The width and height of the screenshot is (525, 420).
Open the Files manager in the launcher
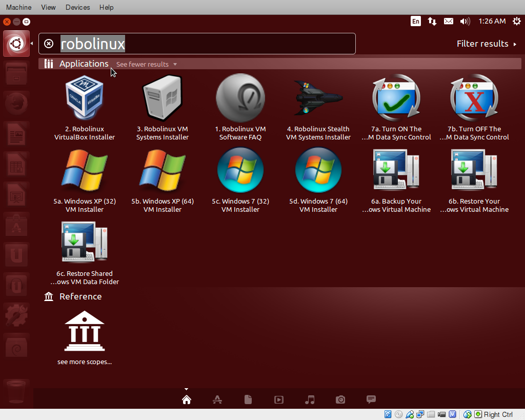click(x=16, y=74)
